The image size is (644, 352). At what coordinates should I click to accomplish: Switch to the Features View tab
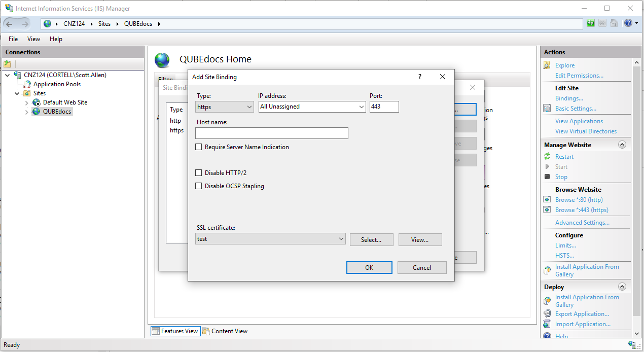tap(175, 331)
